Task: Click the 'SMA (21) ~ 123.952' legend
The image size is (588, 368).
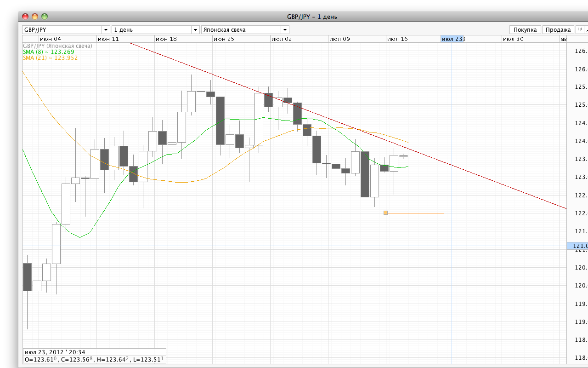Action: coord(50,58)
